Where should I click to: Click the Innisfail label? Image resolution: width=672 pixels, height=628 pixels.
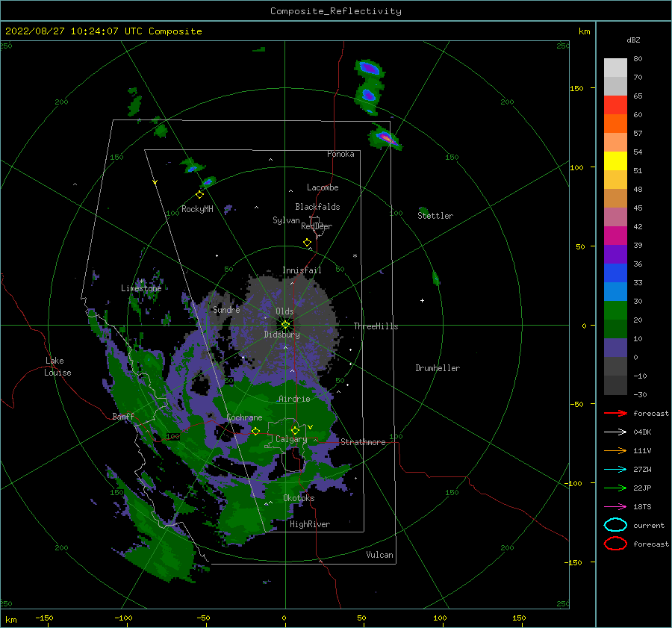[302, 270]
